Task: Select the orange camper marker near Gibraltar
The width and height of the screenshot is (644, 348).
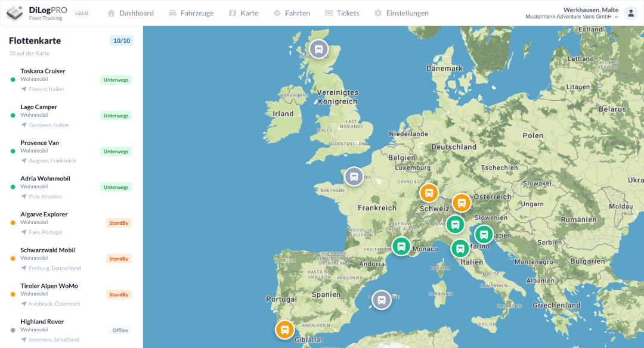Action: coord(284,329)
